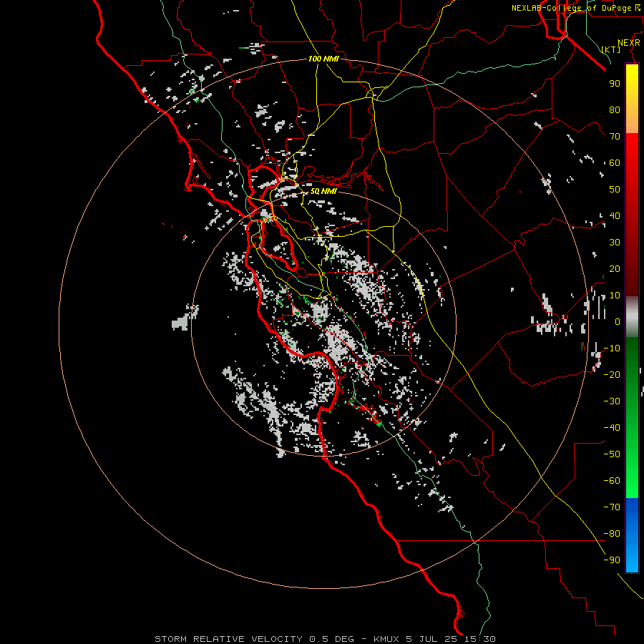Viewport: 644px width, 644px height.
Task: Click the blue segment of the color bar
Action: pyautogui.click(x=632, y=535)
